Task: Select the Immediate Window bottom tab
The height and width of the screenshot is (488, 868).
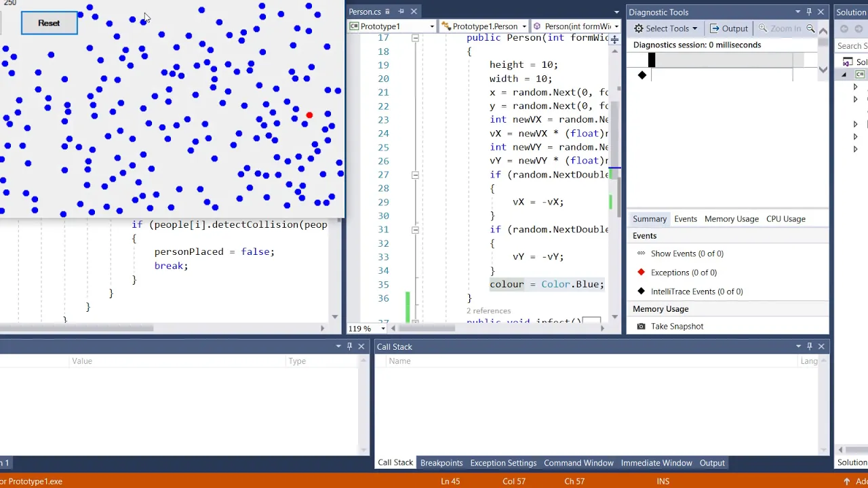Action: click(x=656, y=463)
